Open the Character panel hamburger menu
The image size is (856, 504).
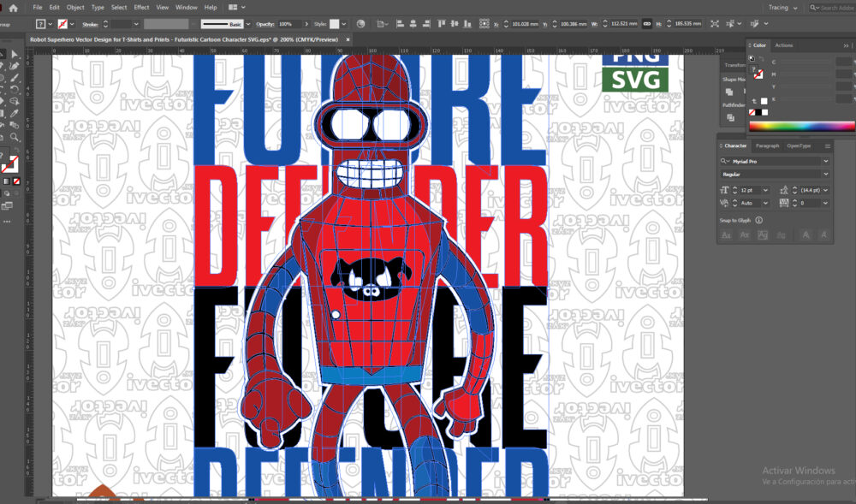[827, 146]
